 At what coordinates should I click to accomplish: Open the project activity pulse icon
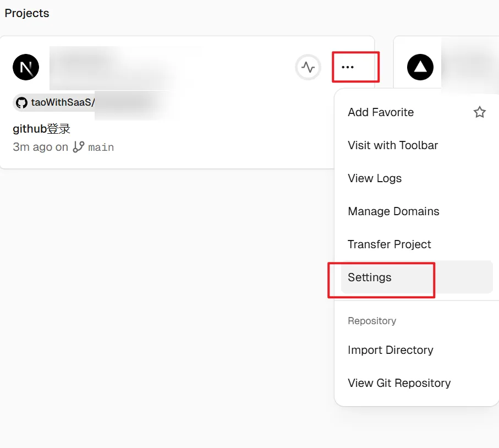[x=308, y=68]
